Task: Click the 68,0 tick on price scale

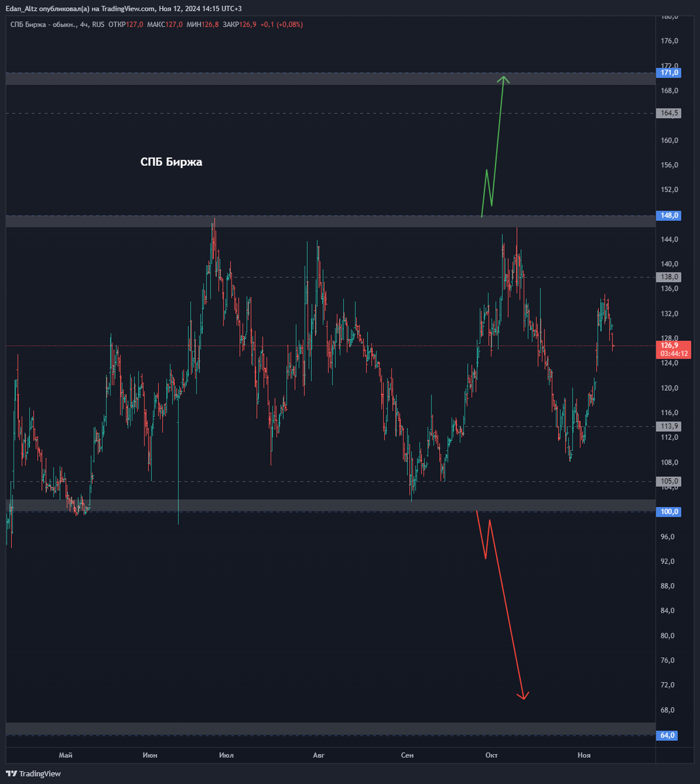Action: [x=669, y=710]
